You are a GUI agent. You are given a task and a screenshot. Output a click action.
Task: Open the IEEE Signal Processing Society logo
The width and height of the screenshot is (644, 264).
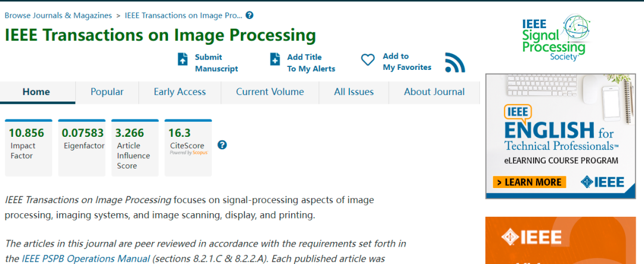(554, 38)
